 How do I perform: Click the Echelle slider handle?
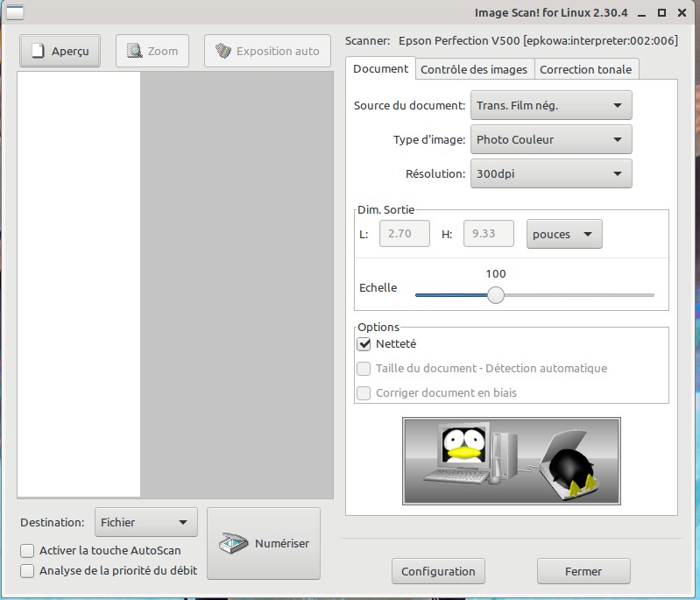pos(496,295)
